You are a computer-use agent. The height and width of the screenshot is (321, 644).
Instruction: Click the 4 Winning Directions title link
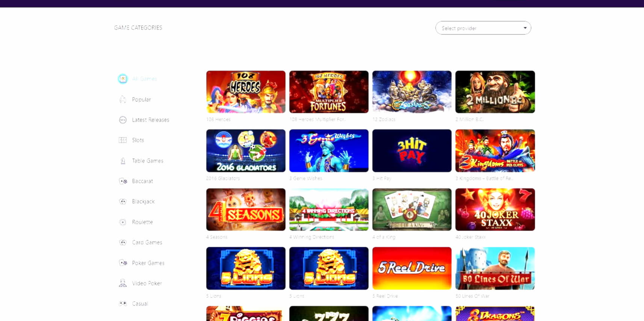coord(311,237)
